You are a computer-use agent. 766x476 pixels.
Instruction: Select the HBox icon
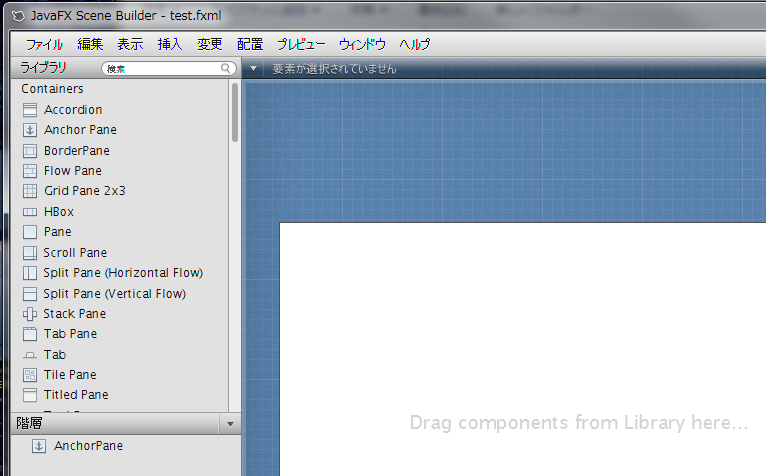click(30, 212)
